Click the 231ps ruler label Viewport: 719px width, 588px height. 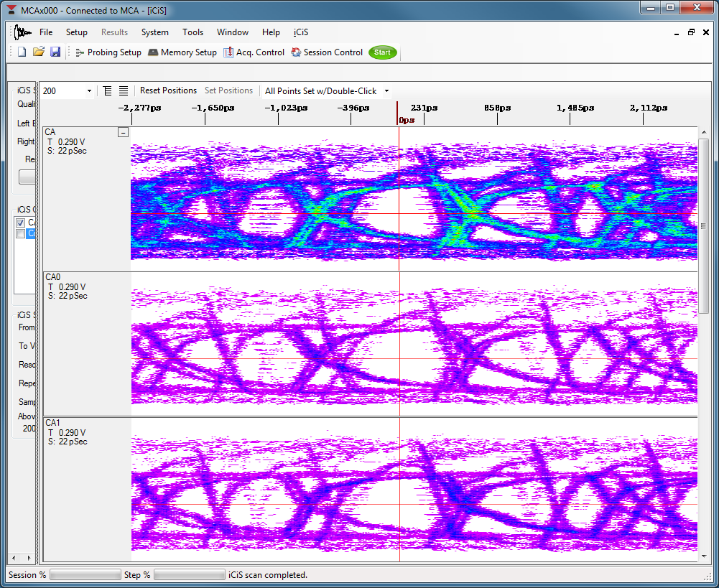(x=425, y=108)
